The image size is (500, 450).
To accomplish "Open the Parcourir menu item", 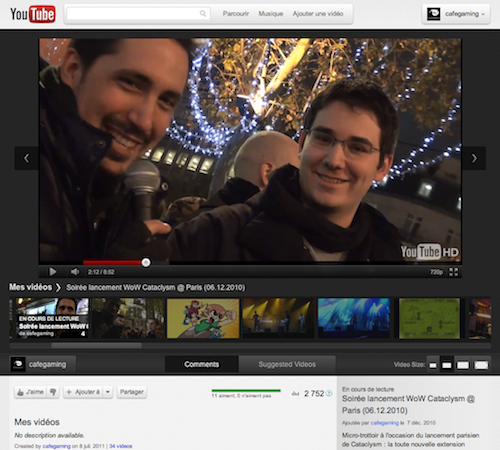I will coord(236,14).
